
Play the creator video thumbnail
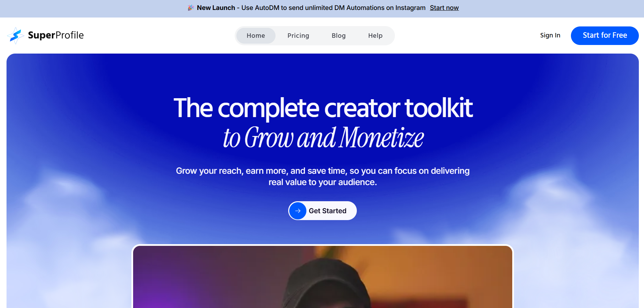[323, 277]
